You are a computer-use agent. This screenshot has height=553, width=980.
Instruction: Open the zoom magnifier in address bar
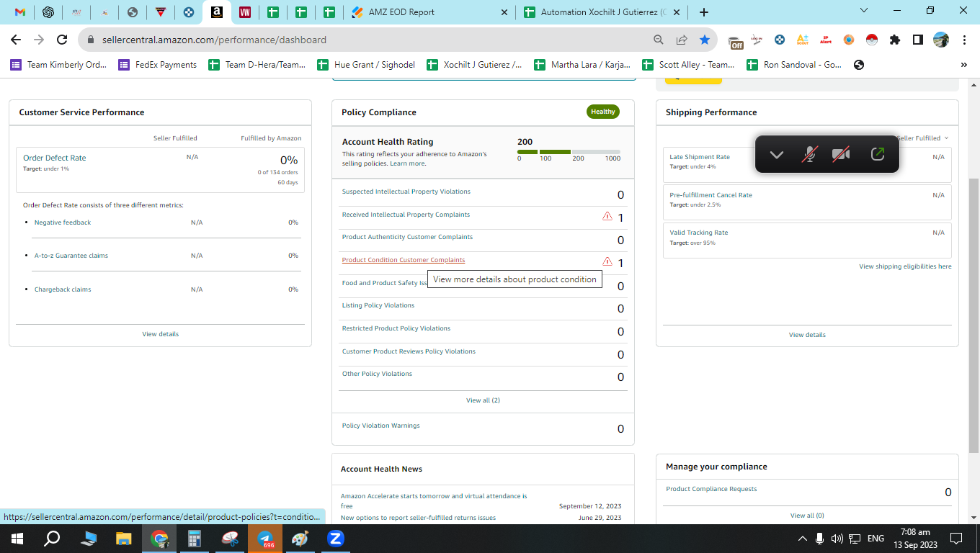pos(659,40)
